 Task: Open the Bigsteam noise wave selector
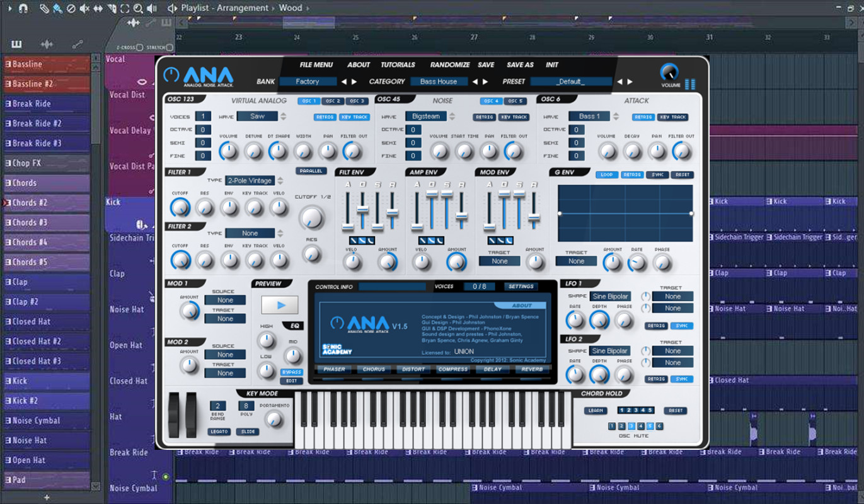point(426,117)
